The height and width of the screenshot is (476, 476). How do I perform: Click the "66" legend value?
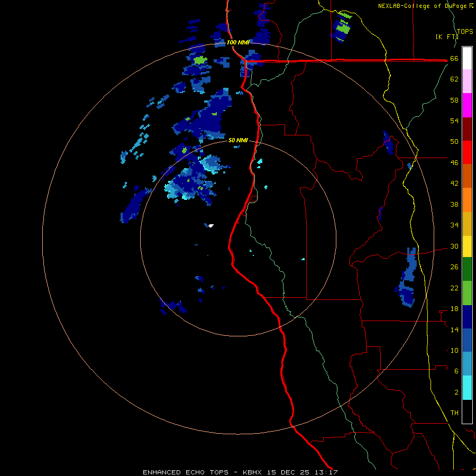pos(454,59)
